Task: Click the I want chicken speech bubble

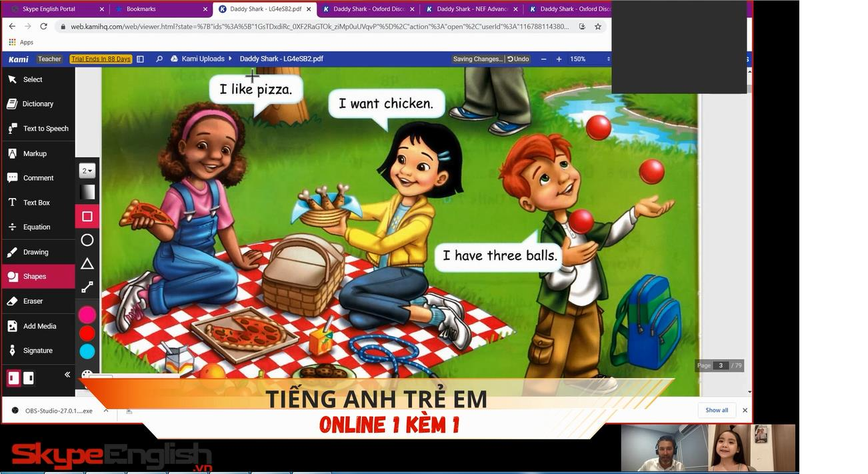Action: [x=386, y=103]
